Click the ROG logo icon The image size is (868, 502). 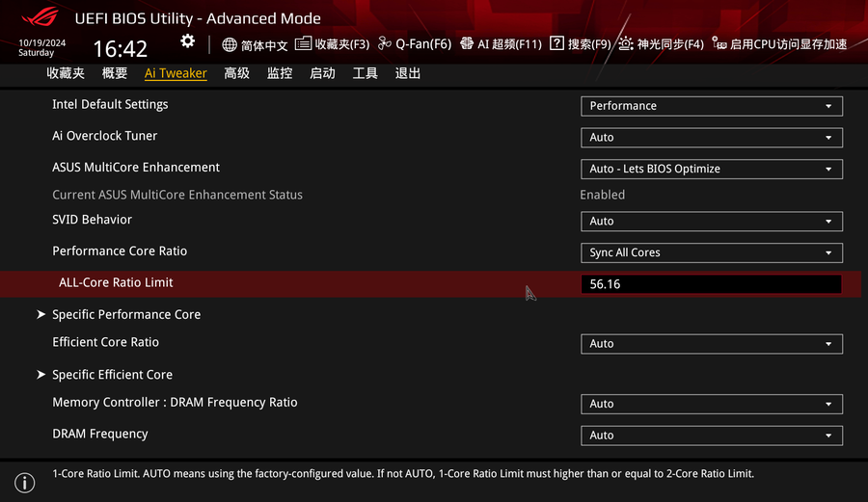40,16
